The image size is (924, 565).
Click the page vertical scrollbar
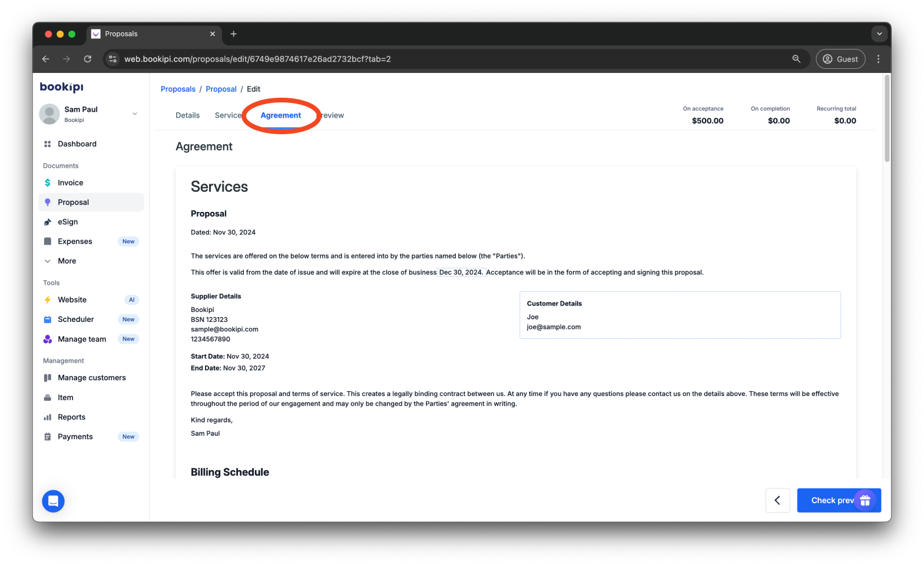click(887, 118)
